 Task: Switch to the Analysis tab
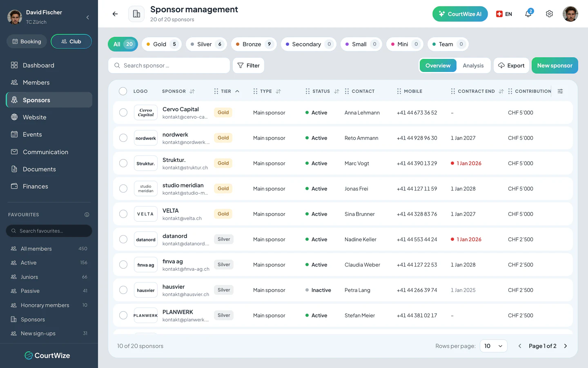[x=473, y=65]
